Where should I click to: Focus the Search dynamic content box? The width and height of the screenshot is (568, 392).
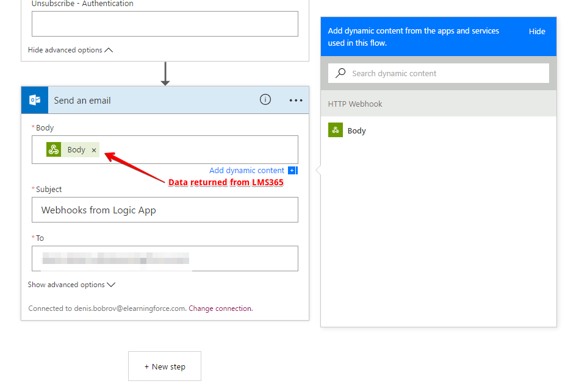click(x=445, y=74)
